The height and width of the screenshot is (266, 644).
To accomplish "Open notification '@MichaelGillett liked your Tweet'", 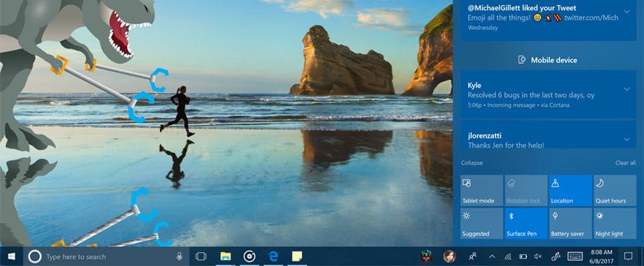I will pyautogui.click(x=548, y=20).
